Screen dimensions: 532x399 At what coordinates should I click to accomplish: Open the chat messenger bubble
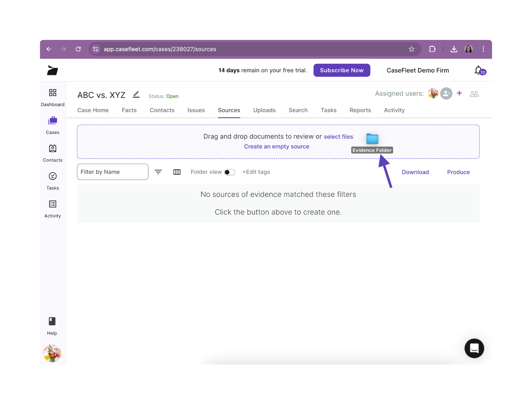click(474, 348)
